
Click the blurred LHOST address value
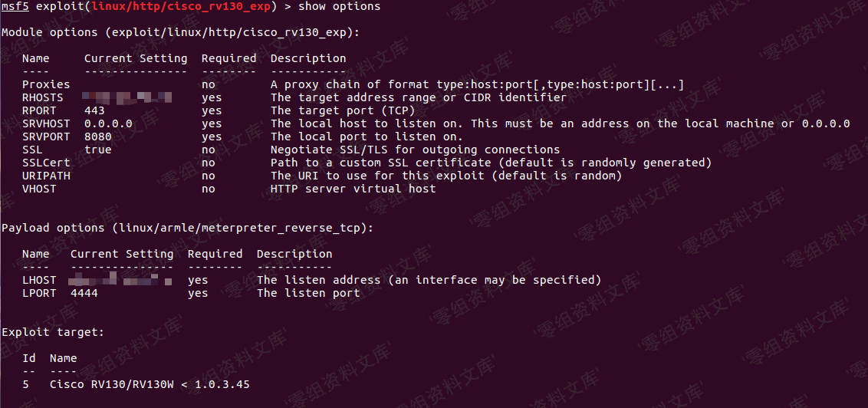[120, 280]
